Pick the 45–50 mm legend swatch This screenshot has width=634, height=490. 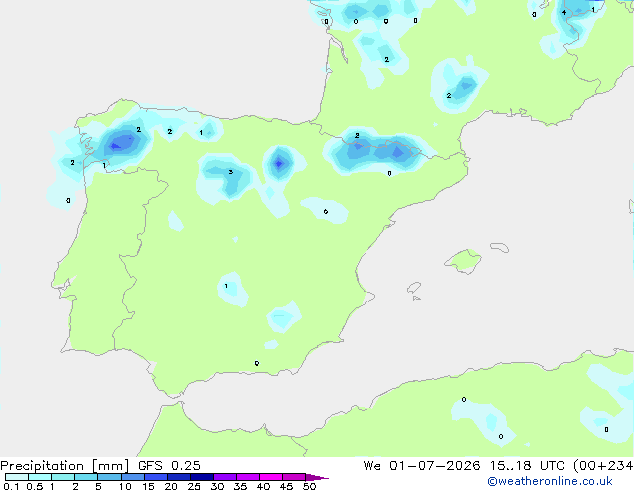point(294,477)
